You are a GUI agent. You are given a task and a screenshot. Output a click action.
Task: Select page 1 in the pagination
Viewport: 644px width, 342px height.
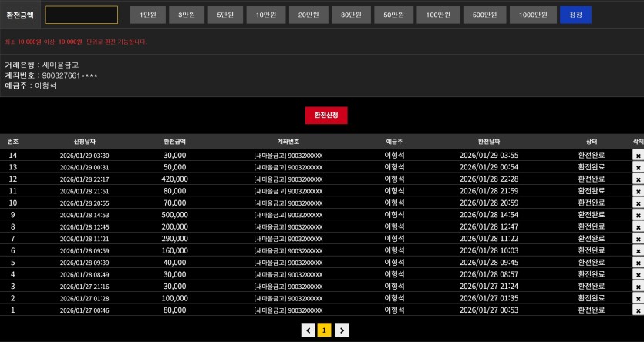point(325,330)
